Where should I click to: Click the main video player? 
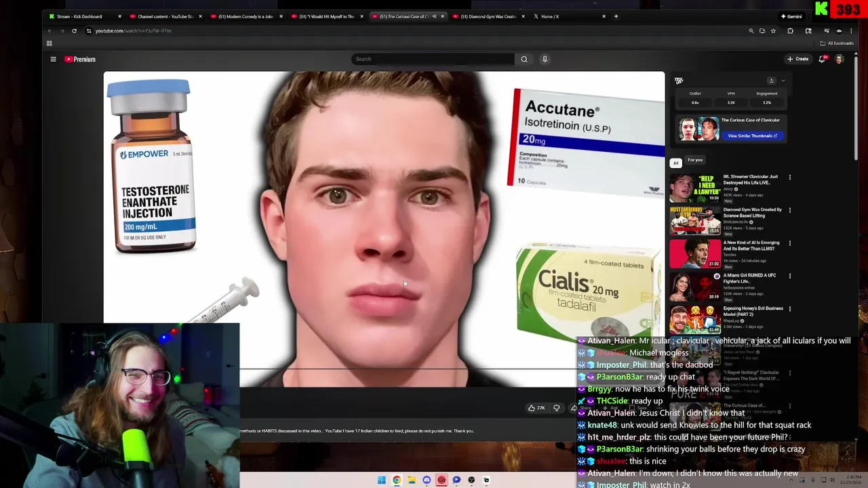(x=384, y=229)
